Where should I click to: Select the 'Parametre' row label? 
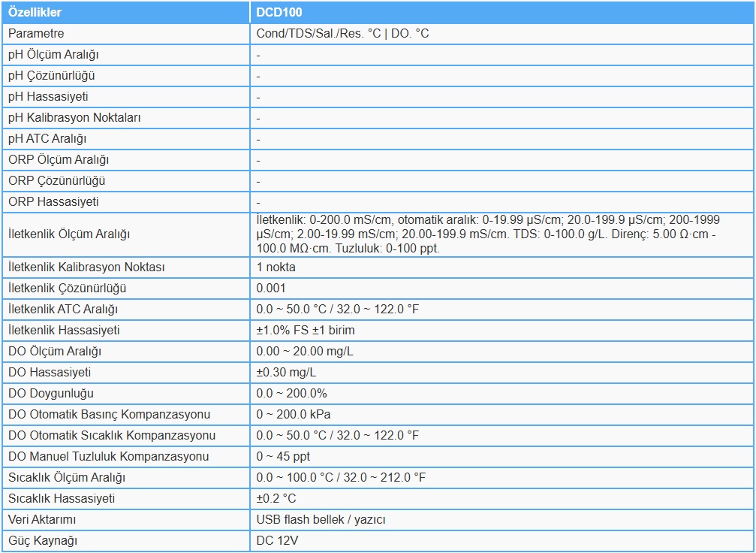36,34
